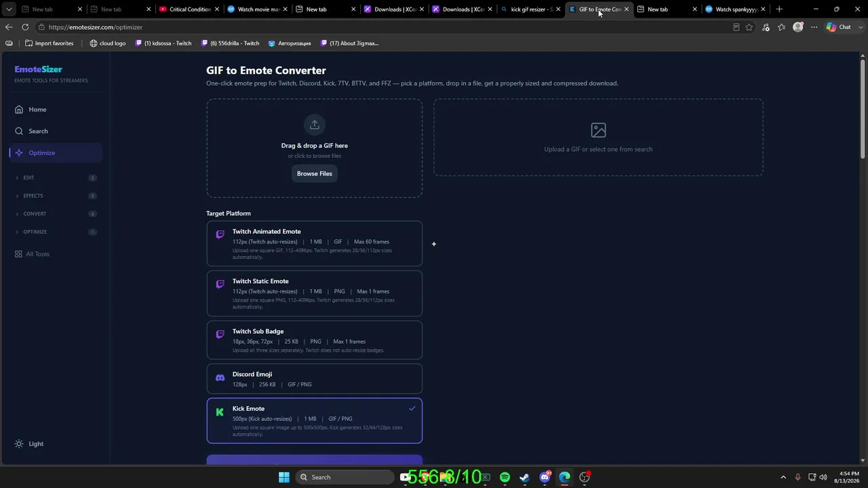Toggle the Light theme switch
Viewport: 868px width, 488px height.
click(29, 444)
